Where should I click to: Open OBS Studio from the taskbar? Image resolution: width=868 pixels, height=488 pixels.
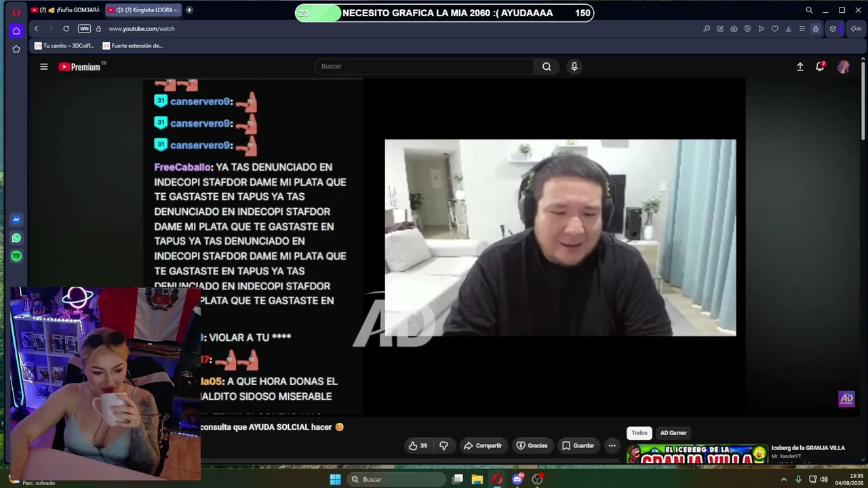(x=537, y=479)
